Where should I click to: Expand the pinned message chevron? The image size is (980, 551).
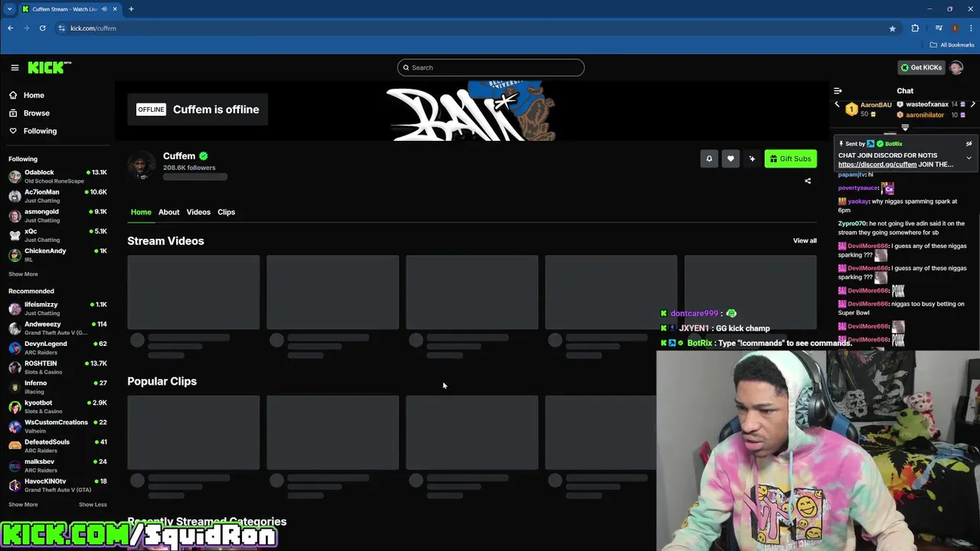click(x=969, y=158)
